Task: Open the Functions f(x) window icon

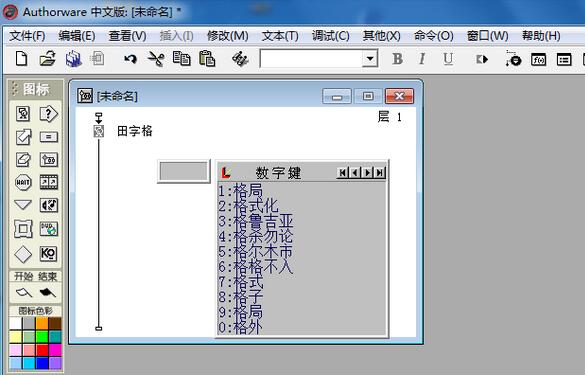Action: (538, 59)
